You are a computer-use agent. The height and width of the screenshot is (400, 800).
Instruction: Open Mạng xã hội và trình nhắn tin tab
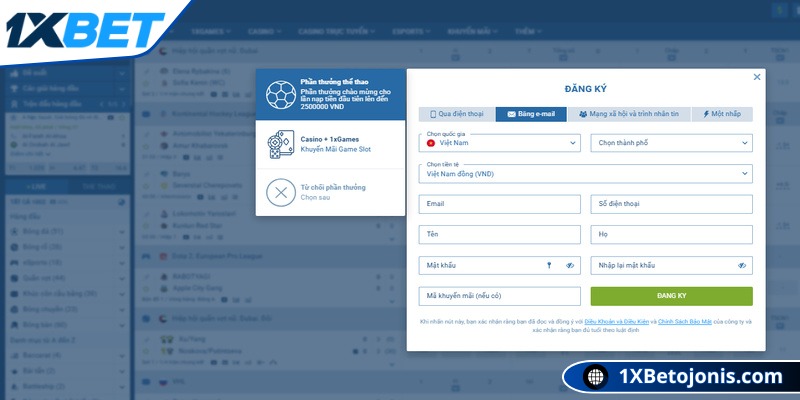point(629,114)
